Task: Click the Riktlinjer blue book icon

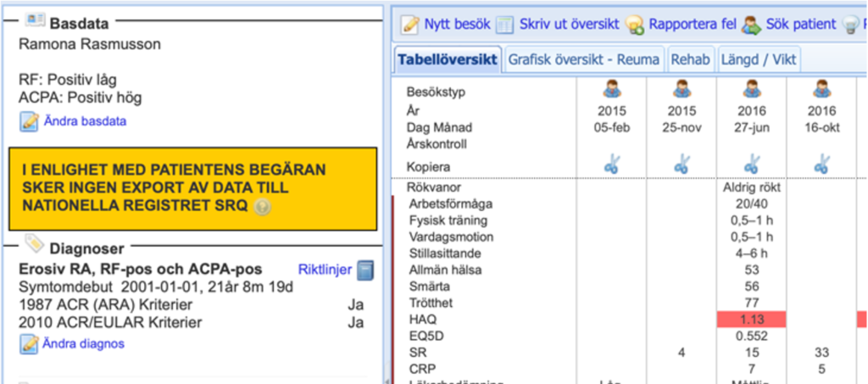Action: (x=365, y=270)
